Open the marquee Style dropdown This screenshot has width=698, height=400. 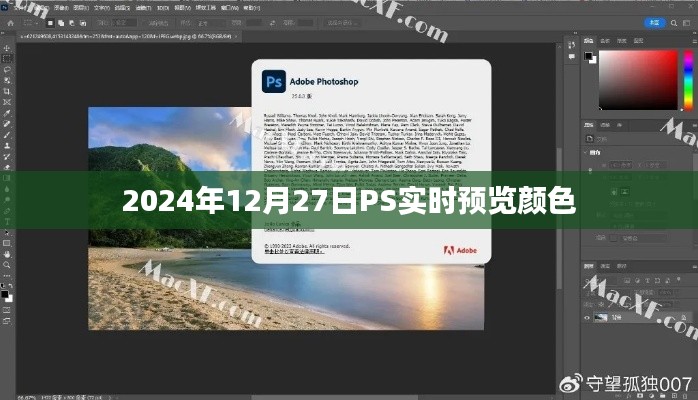click(210, 23)
